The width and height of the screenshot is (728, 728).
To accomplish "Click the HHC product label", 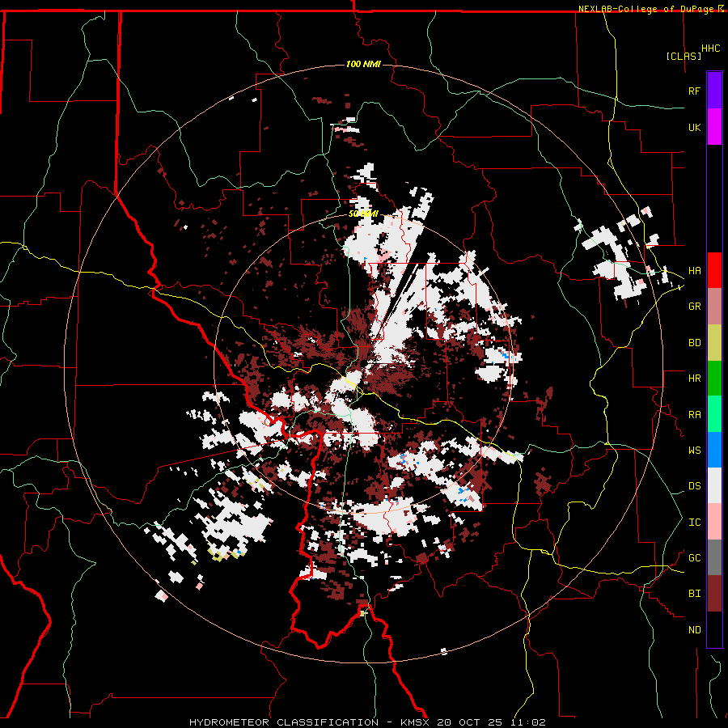I will 711,49.
